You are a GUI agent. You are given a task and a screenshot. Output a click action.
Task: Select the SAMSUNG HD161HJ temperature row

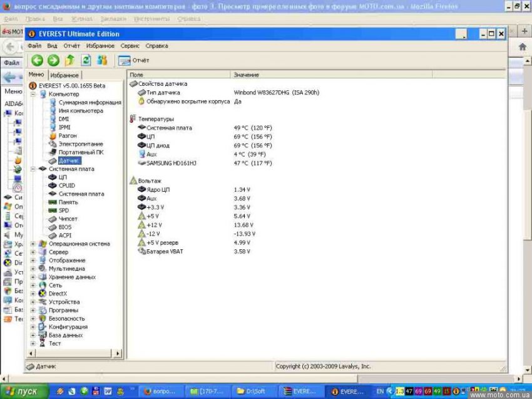pyautogui.click(x=204, y=163)
